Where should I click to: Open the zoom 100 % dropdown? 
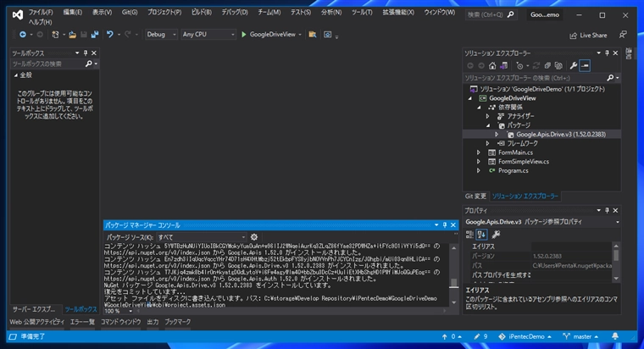coord(130,311)
